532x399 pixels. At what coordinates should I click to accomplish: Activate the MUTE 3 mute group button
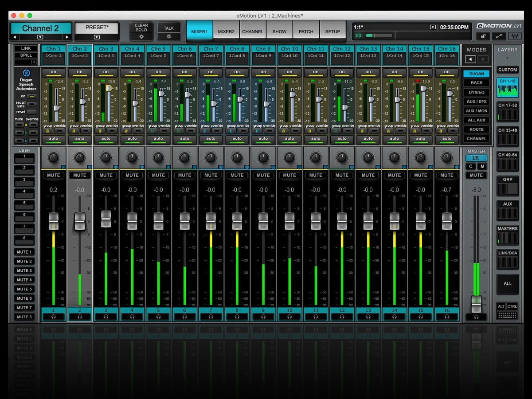click(x=25, y=270)
